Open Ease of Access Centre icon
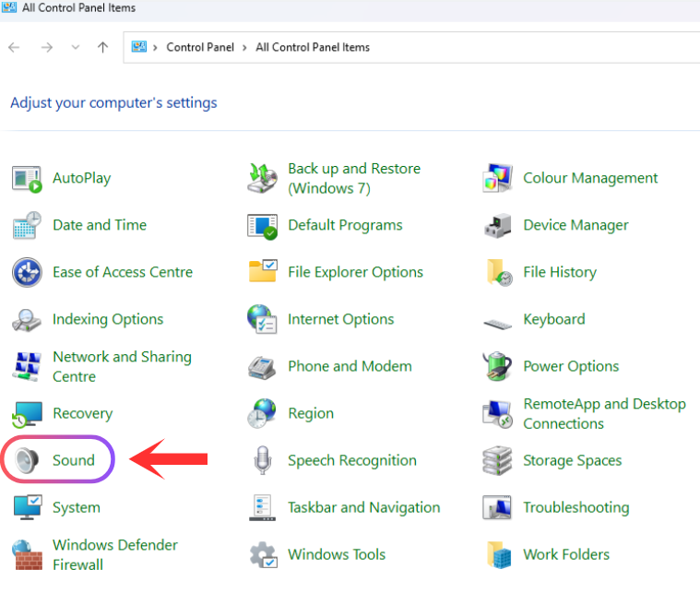The height and width of the screenshot is (605, 700). click(27, 272)
